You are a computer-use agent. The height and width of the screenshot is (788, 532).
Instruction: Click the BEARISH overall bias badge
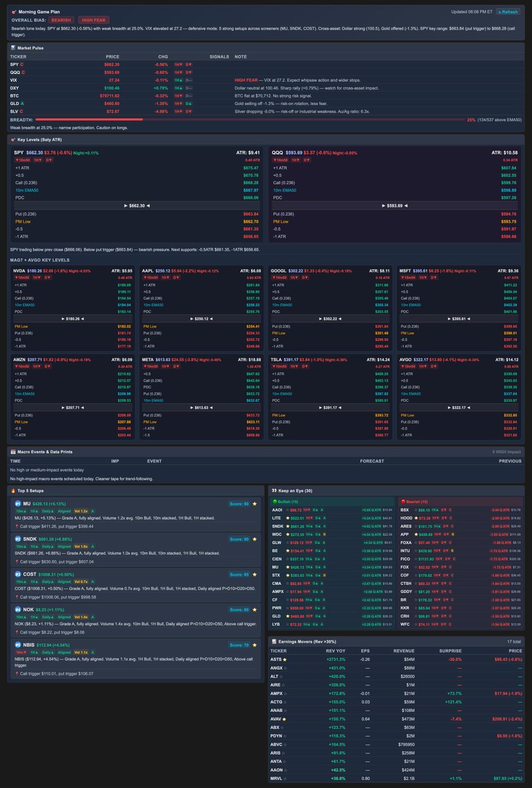click(61, 20)
